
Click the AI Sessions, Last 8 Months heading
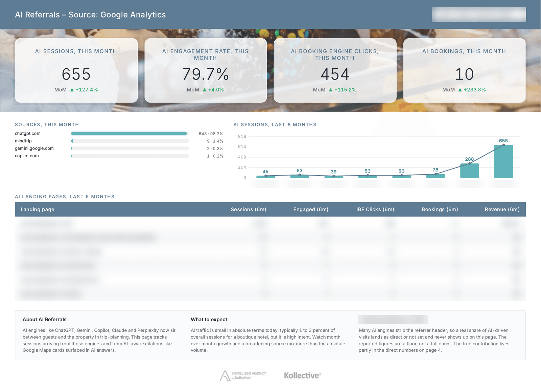(275, 124)
